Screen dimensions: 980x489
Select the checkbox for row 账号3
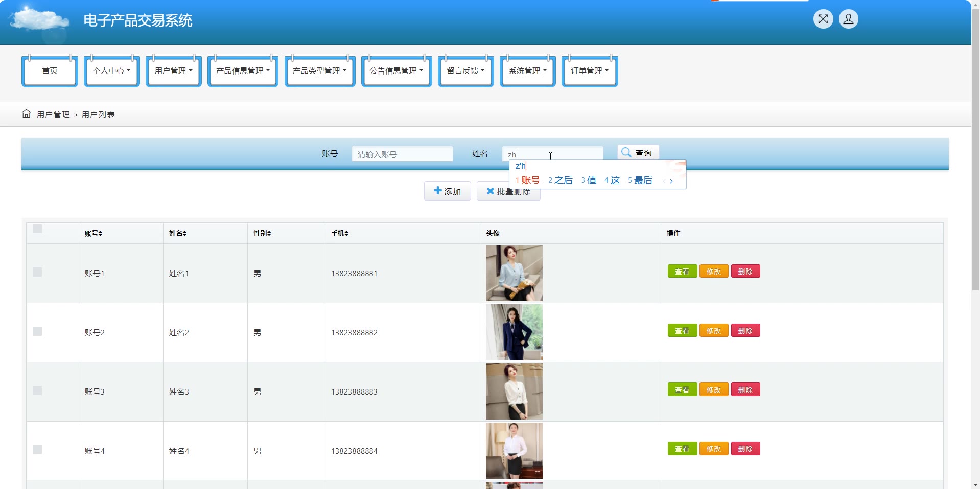(x=37, y=390)
